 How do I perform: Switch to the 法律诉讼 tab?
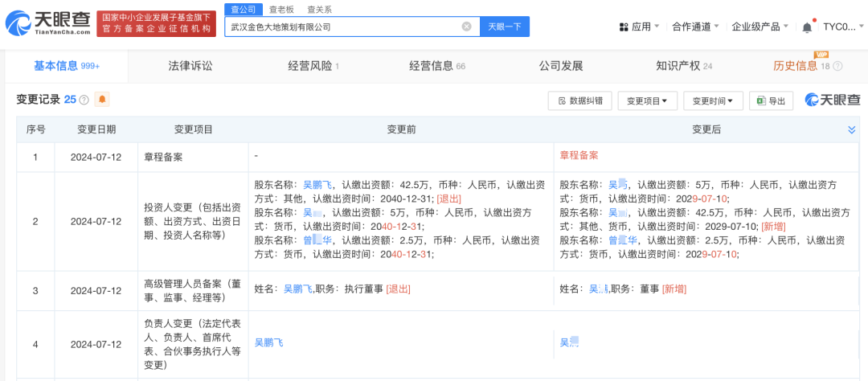(x=190, y=66)
